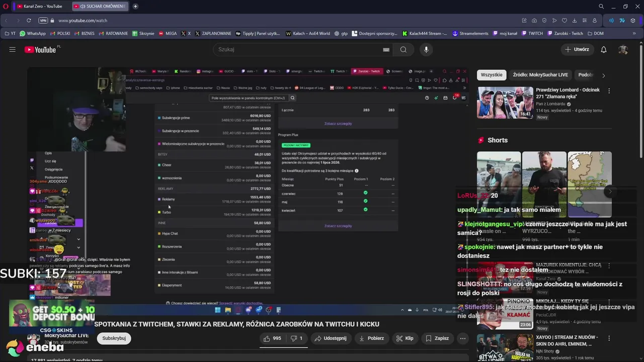644x362 pixels.
Task: Click the Klip button
Action: click(405, 338)
